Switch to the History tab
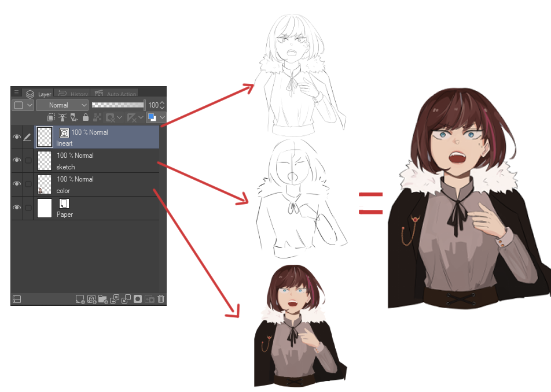551x392 pixels. [74, 93]
